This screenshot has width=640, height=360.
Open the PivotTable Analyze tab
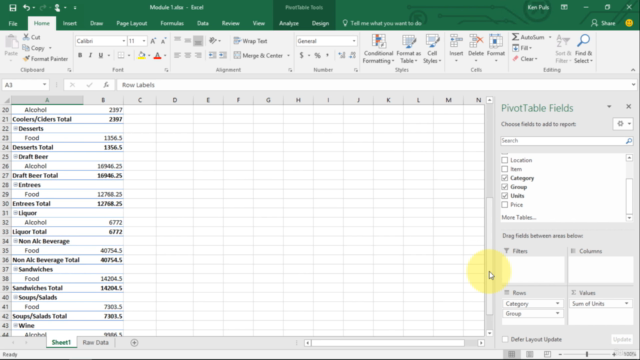tap(289, 23)
